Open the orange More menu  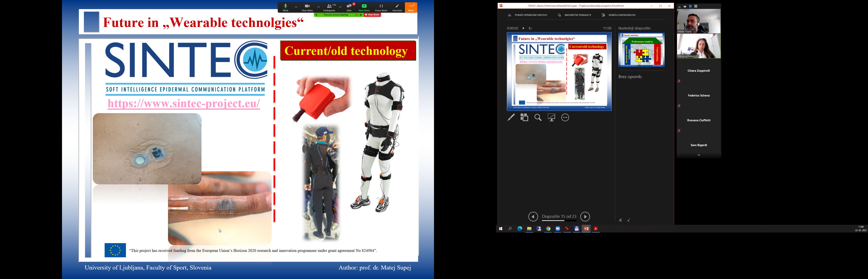tap(411, 7)
